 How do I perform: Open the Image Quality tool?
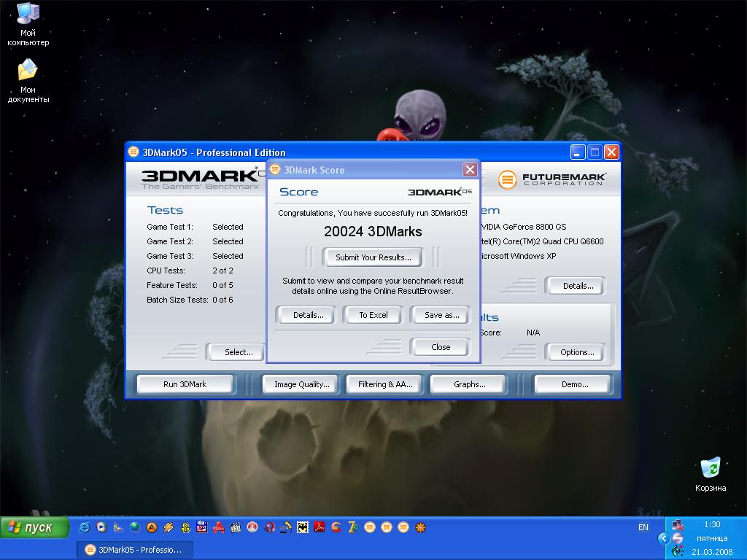click(x=301, y=384)
